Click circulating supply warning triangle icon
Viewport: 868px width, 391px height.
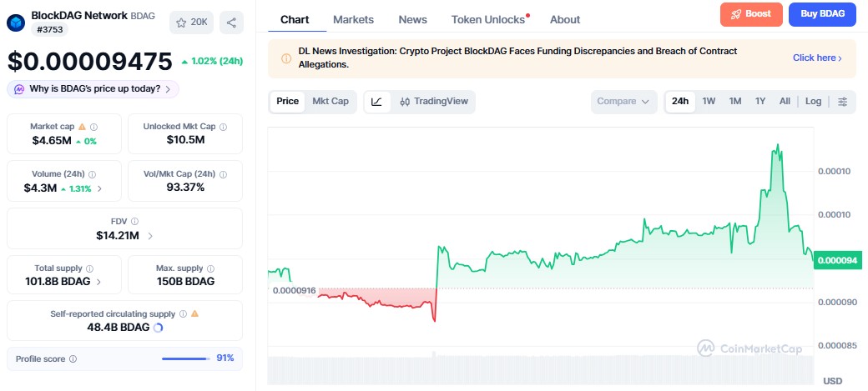coord(194,313)
